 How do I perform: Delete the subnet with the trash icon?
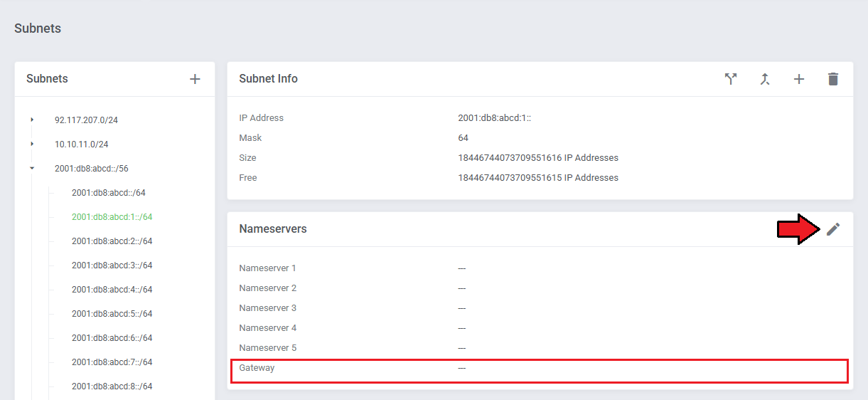[833, 79]
